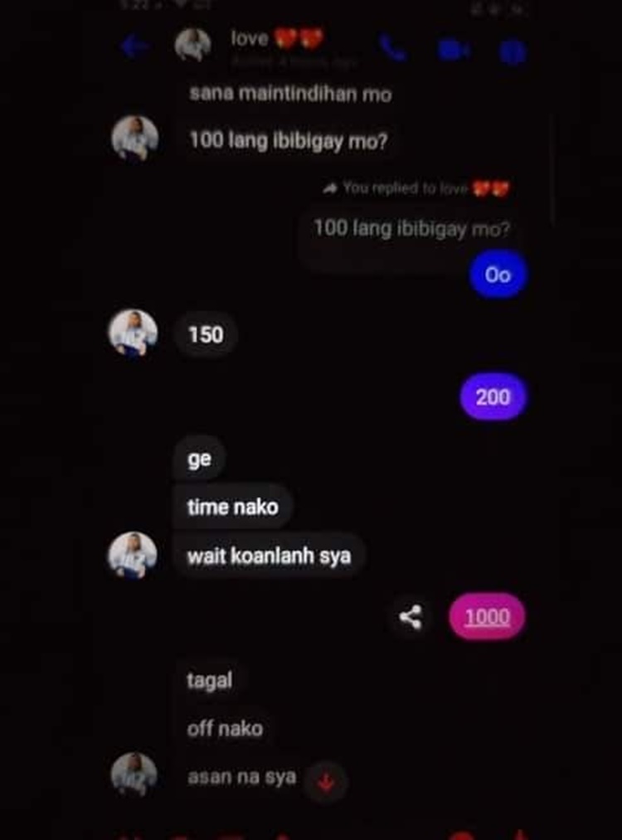Select the 'time nako' message
Viewport: 622px width, 840px height.
(x=232, y=507)
